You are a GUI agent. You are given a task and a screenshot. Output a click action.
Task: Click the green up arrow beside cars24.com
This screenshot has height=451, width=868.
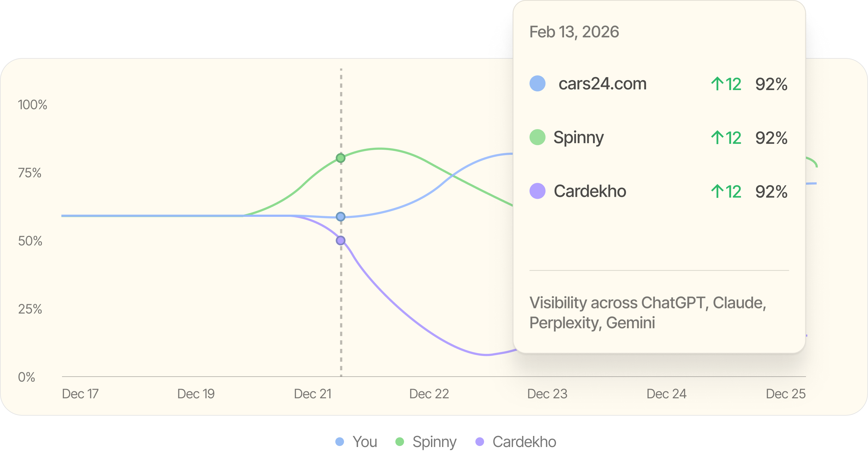(x=717, y=84)
